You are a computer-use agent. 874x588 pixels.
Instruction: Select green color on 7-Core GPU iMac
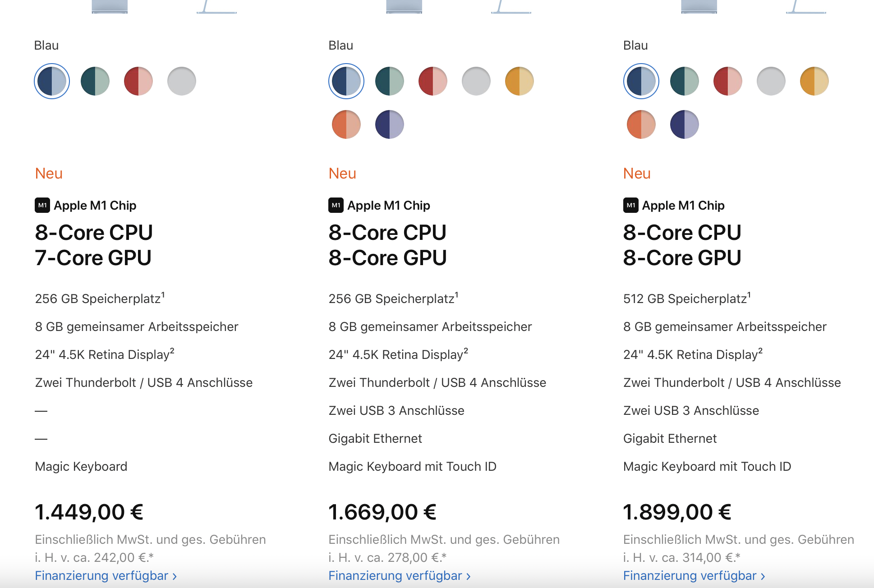[x=95, y=81]
